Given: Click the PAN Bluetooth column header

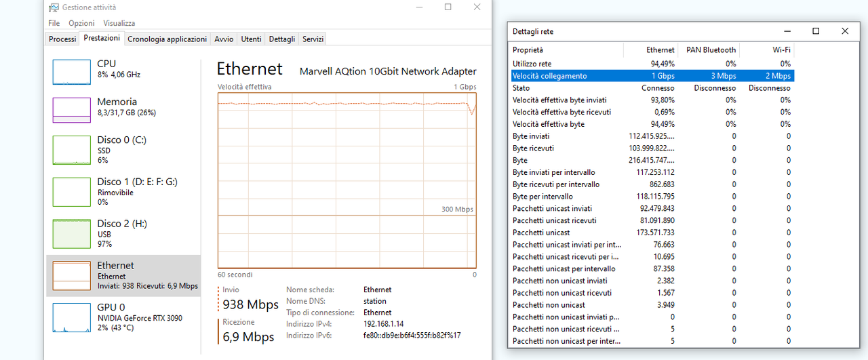Looking at the screenshot, I should (x=709, y=49).
